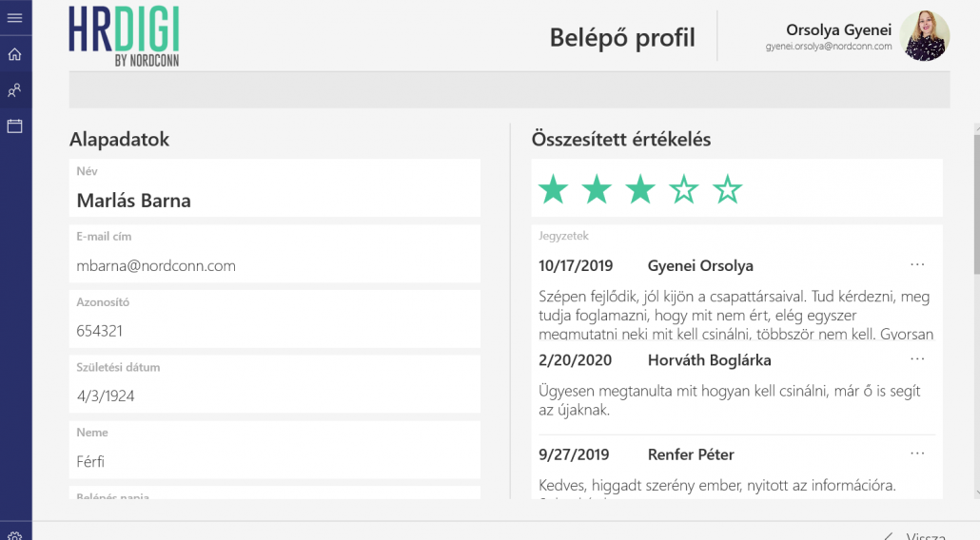980x540 pixels.
Task: Go to the Home icon in sidebar
Action: [14, 54]
